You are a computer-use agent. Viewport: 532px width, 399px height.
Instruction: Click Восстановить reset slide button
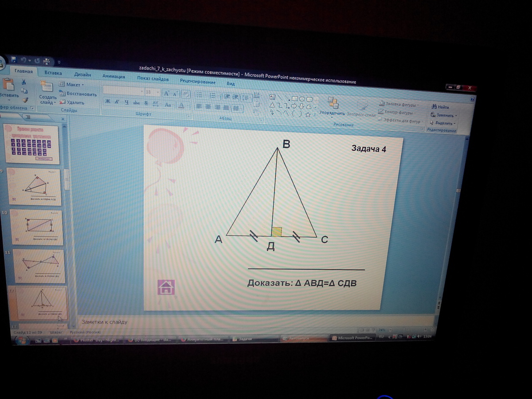point(78,94)
